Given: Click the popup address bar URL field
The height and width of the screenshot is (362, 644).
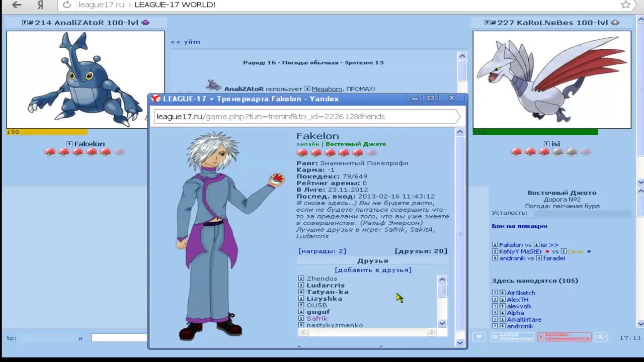Looking at the screenshot, I should (307, 116).
